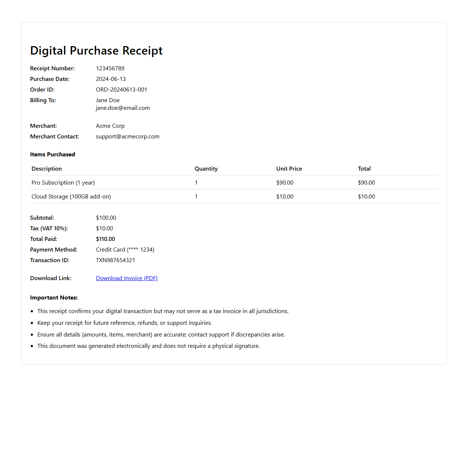Click the Credit Card (**** 1234) payment method
Viewport: 468px width, 476px height.
(x=125, y=250)
